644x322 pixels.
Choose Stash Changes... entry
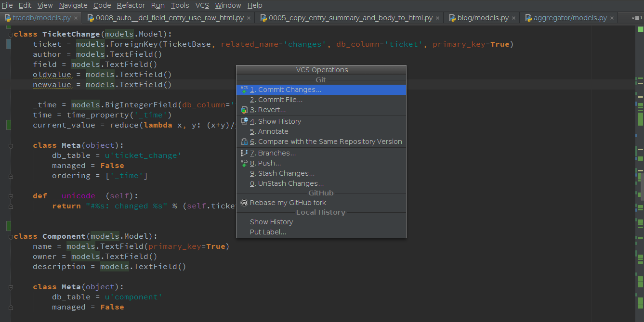(321, 173)
